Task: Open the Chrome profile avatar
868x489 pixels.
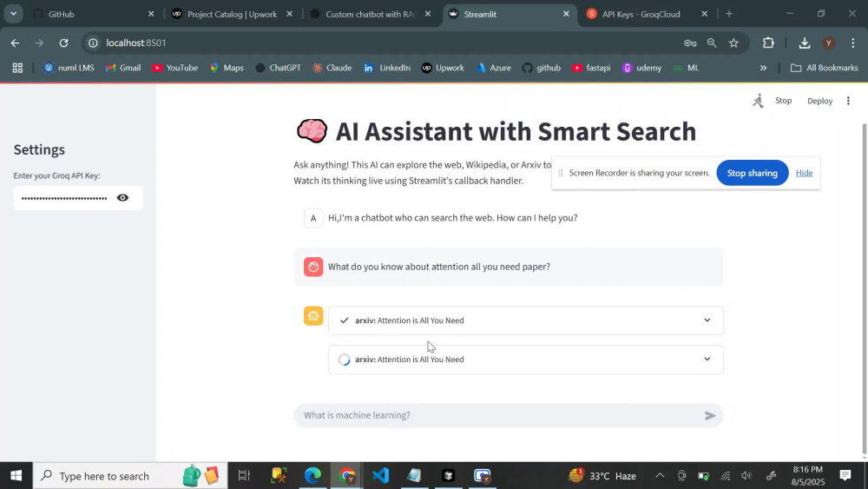Action: [x=829, y=43]
